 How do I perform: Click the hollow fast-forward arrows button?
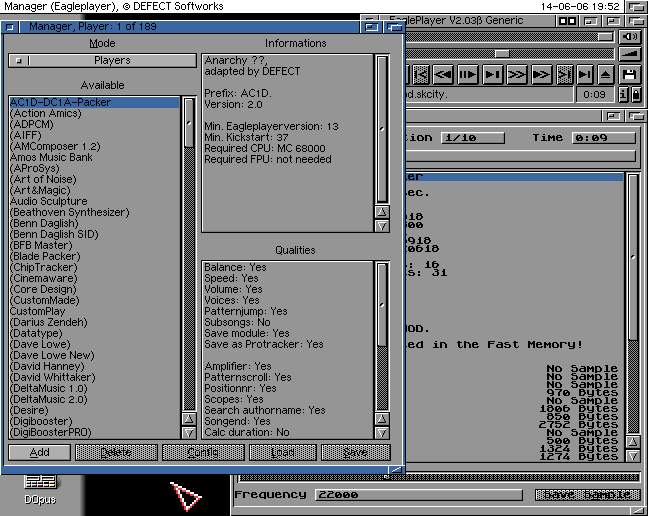[x=517, y=75]
